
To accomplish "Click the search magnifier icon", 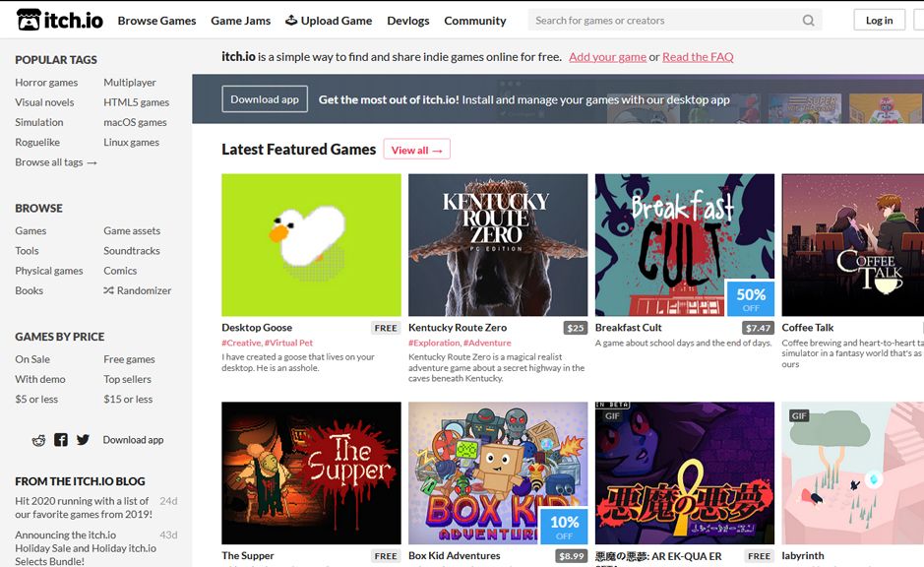I will coord(809,21).
